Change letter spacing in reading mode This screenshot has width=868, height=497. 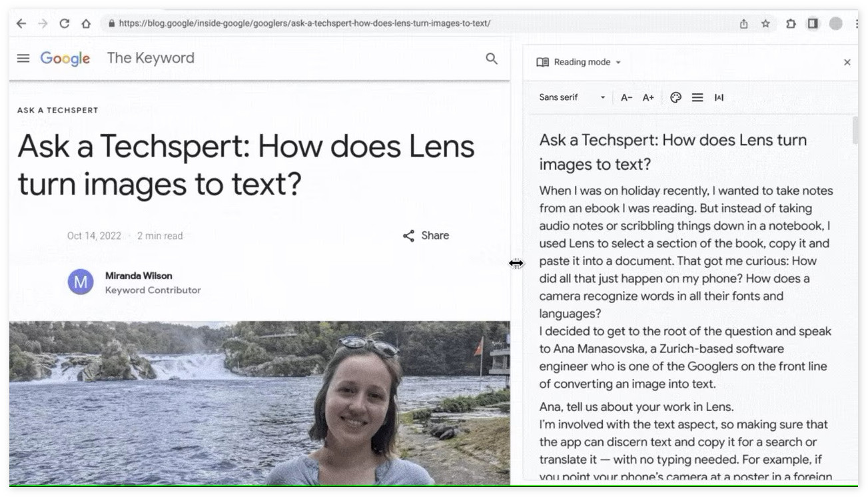tap(719, 97)
